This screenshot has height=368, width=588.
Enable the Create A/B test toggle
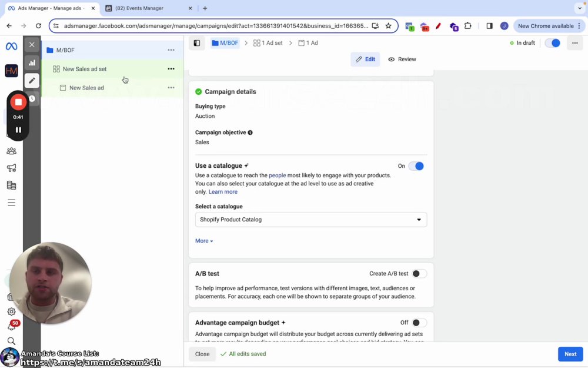point(419,274)
